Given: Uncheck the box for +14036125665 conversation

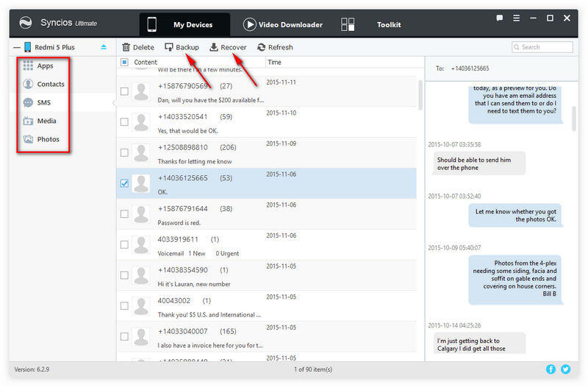Looking at the screenshot, I should (124, 183).
